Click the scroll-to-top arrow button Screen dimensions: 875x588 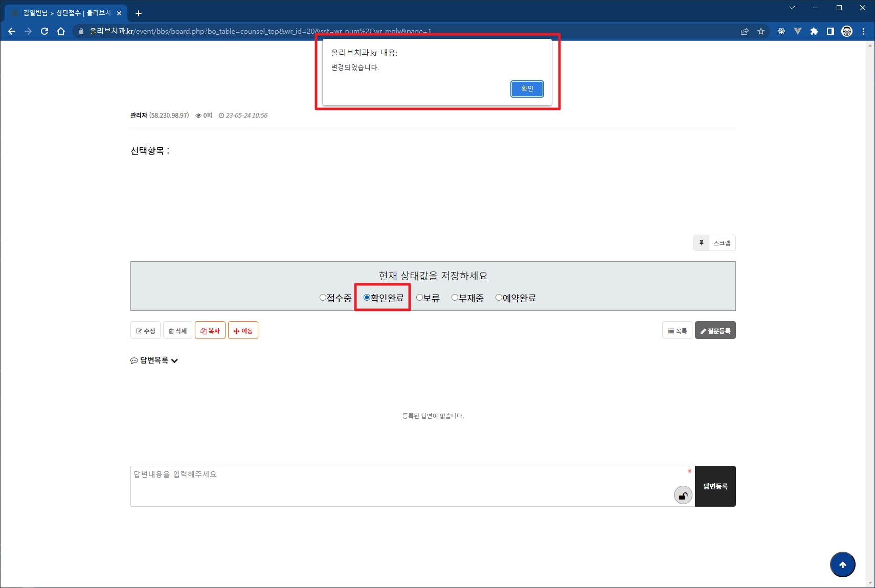tap(842, 565)
